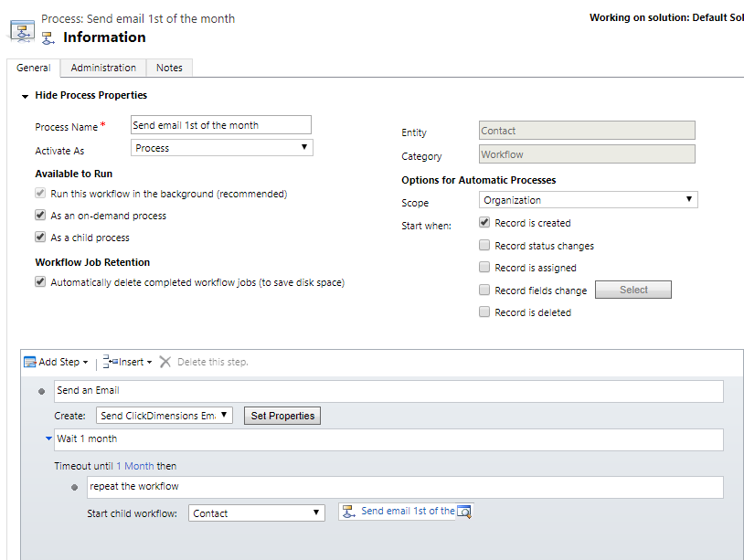Image resolution: width=744 pixels, height=560 pixels.
Task: Open the child workflow lookup magnifier icon
Action: pos(464,512)
